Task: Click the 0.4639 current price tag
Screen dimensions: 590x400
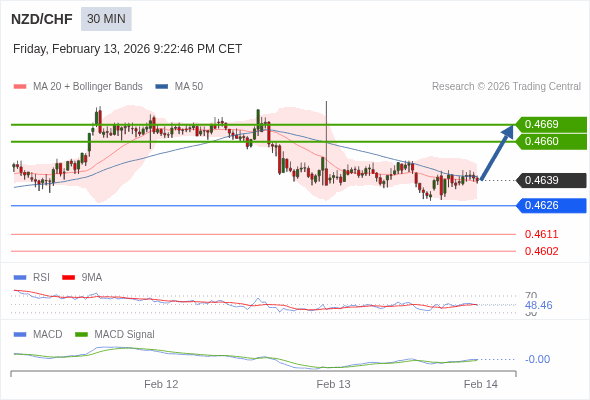Action: point(551,180)
